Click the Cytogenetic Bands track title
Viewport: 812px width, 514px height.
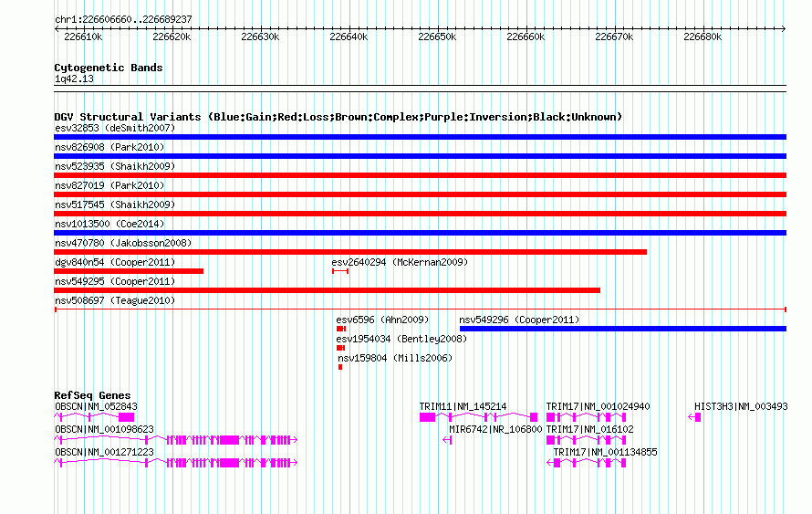[109, 68]
